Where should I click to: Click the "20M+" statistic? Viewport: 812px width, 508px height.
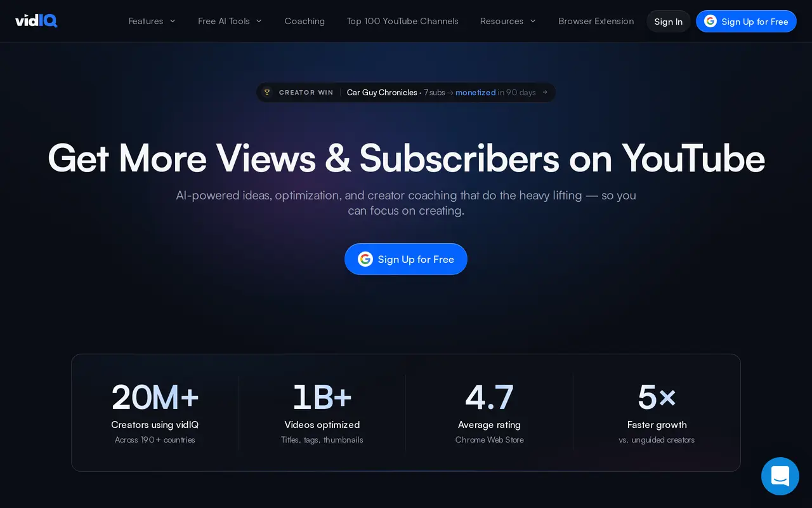[x=155, y=398]
